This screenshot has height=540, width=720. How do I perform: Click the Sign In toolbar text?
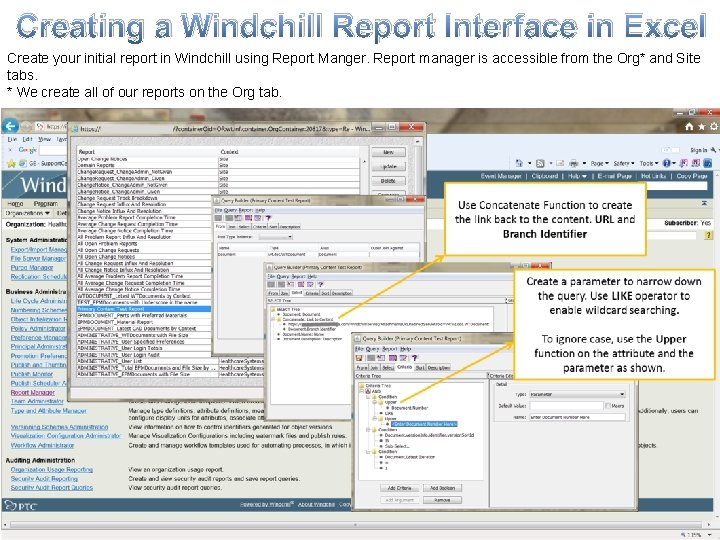[x=699, y=150]
